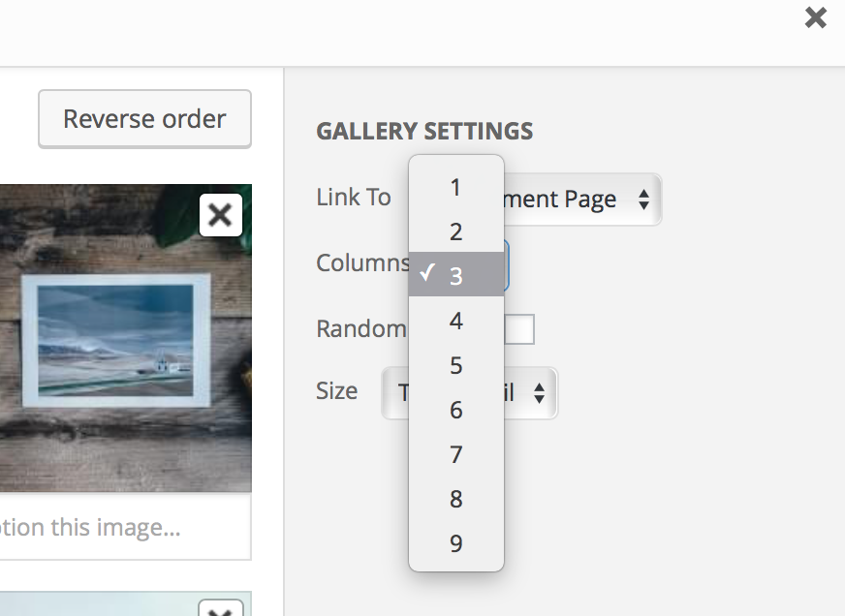
Task: Set gallery columns to 8
Action: tap(456, 500)
